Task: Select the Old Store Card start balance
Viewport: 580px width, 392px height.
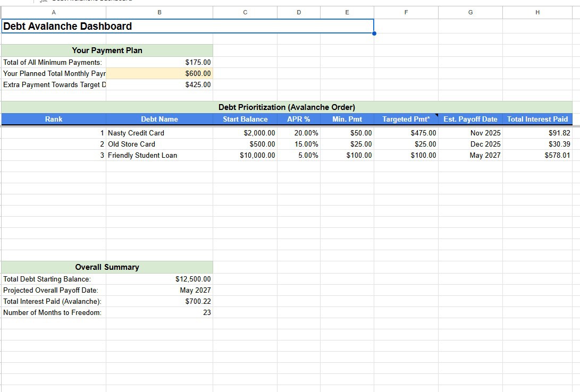Action: 245,144
